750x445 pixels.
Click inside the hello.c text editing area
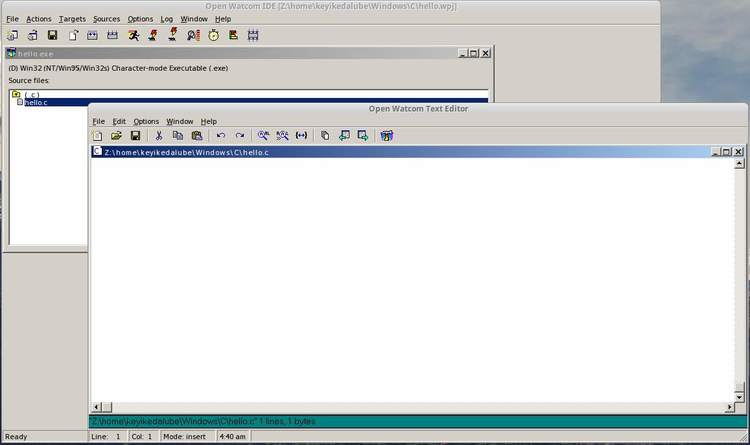coord(412,280)
